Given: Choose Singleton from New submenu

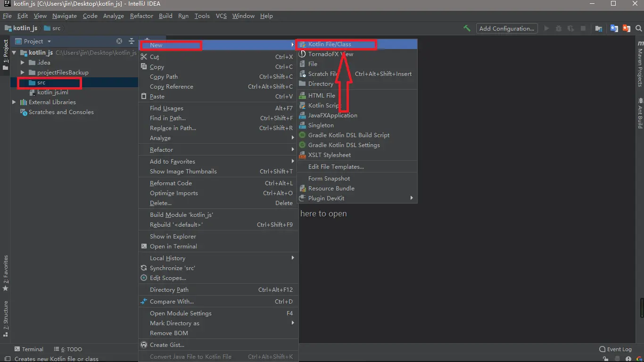Looking at the screenshot, I should click(x=357, y=125).
